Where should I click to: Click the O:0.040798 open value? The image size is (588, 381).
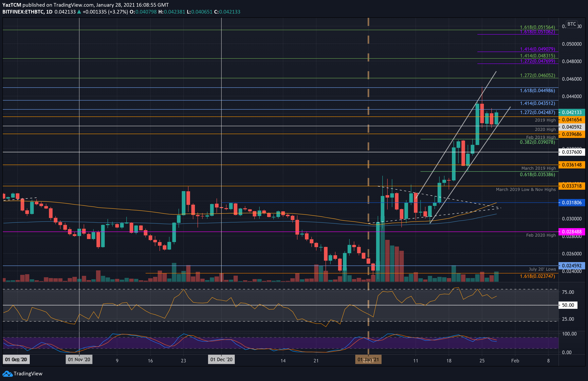click(x=143, y=12)
